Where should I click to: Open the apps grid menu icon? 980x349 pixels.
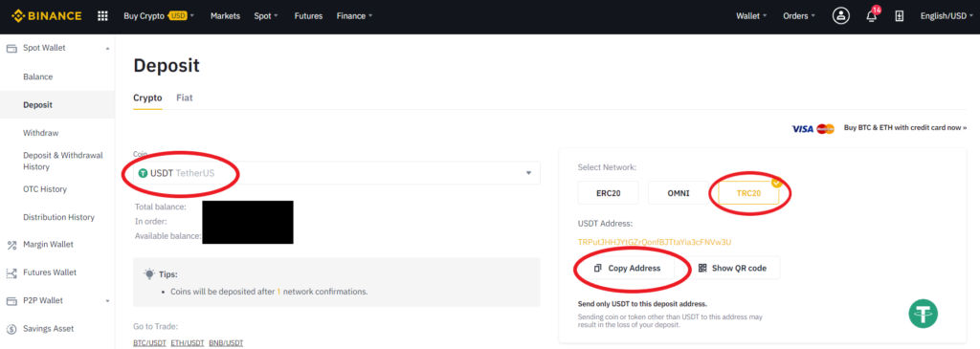click(x=103, y=16)
